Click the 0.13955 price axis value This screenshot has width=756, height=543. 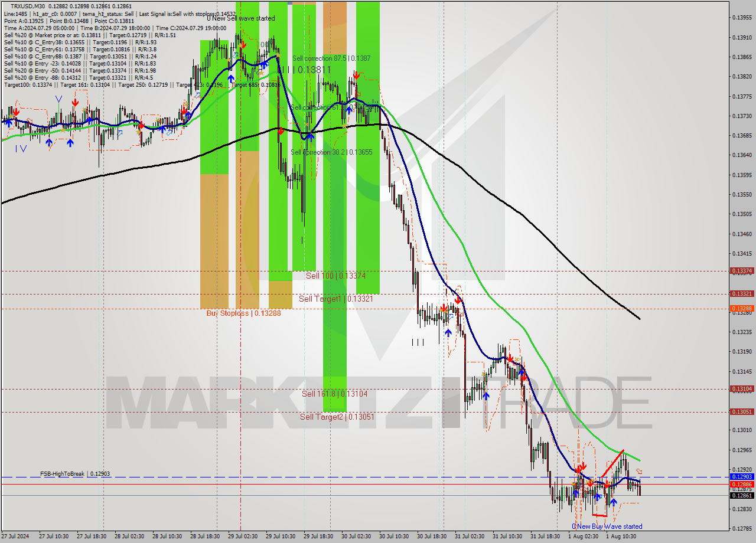tap(742, 18)
